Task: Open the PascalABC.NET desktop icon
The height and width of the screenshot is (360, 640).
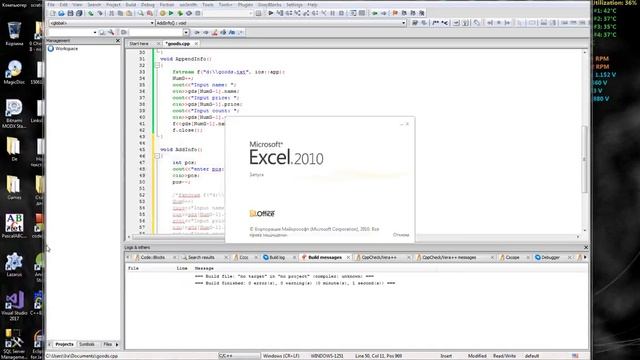Action: click(14, 226)
